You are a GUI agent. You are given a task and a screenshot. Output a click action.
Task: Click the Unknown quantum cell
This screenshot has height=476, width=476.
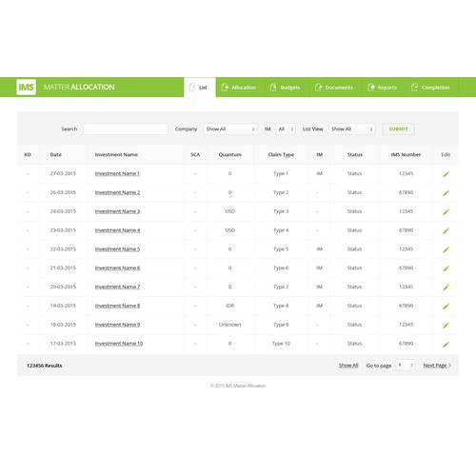229,325
